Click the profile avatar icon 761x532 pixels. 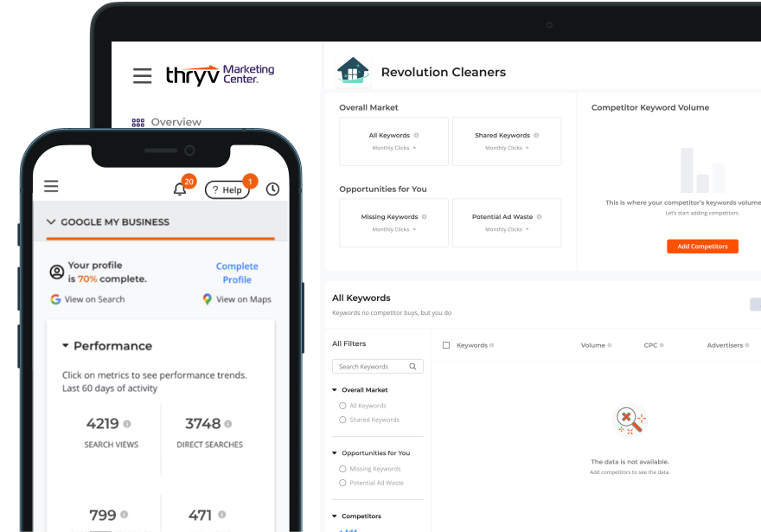(x=57, y=272)
